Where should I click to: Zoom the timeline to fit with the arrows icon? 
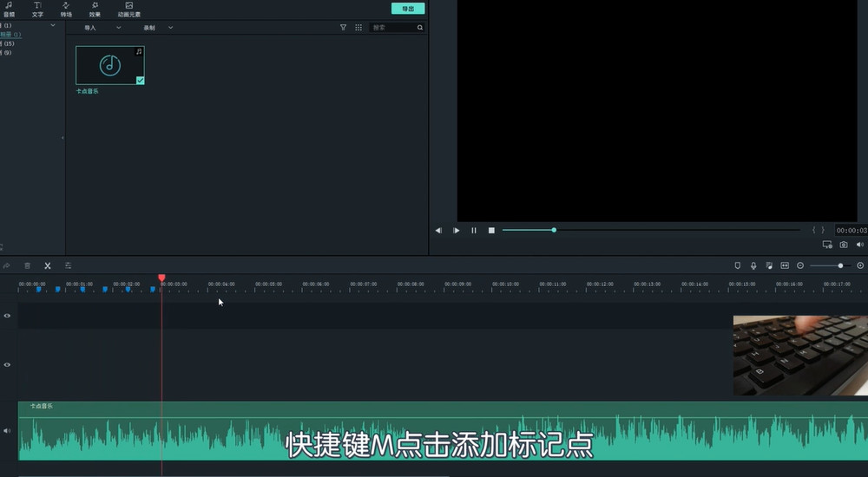pos(785,265)
